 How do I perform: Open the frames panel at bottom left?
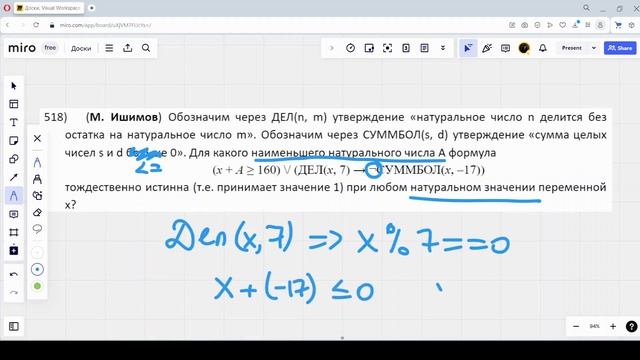(x=14, y=326)
